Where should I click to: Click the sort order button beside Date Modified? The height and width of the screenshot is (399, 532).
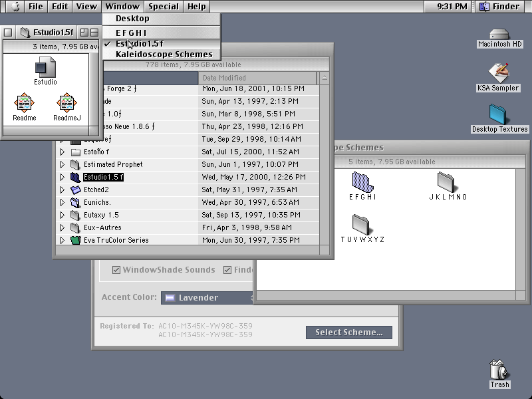[325, 78]
